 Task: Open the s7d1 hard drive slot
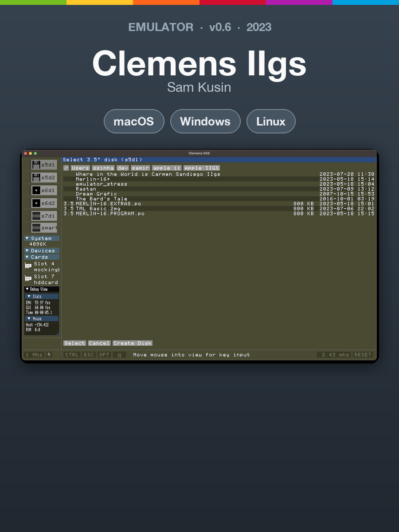click(44, 216)
